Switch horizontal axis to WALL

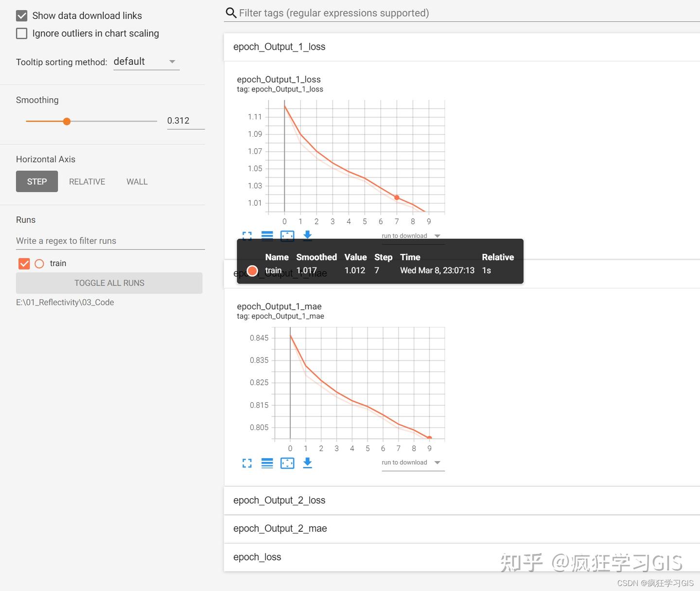coord(137,181)
